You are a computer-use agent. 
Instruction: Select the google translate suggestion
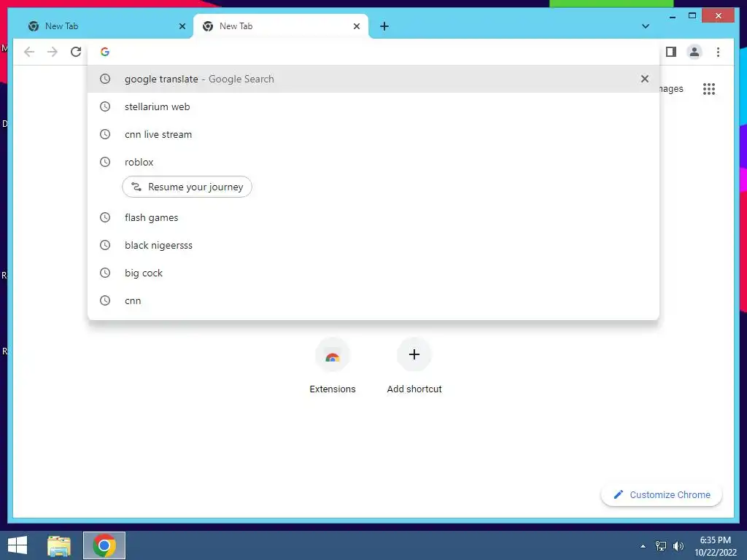(x=373, y=79)
